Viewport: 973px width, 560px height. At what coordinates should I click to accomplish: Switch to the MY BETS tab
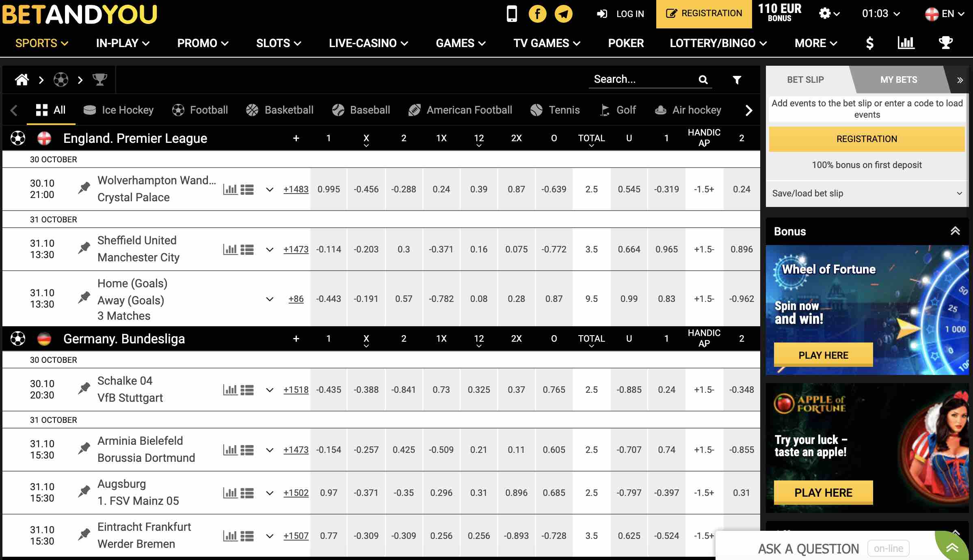pos(898,80)
